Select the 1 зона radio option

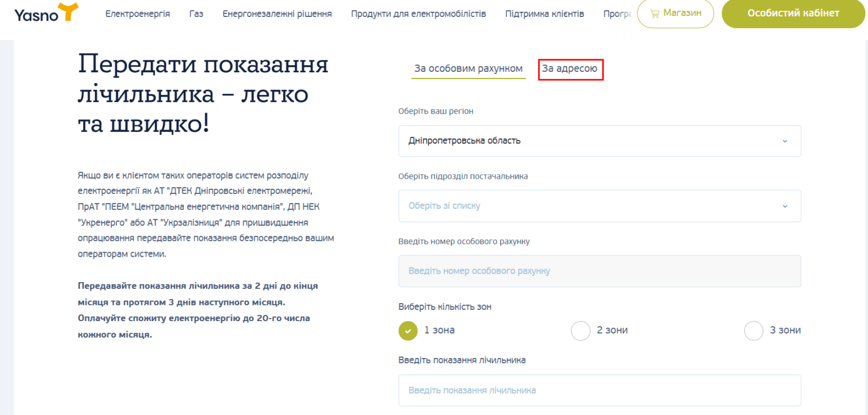[x=408, y=331]
